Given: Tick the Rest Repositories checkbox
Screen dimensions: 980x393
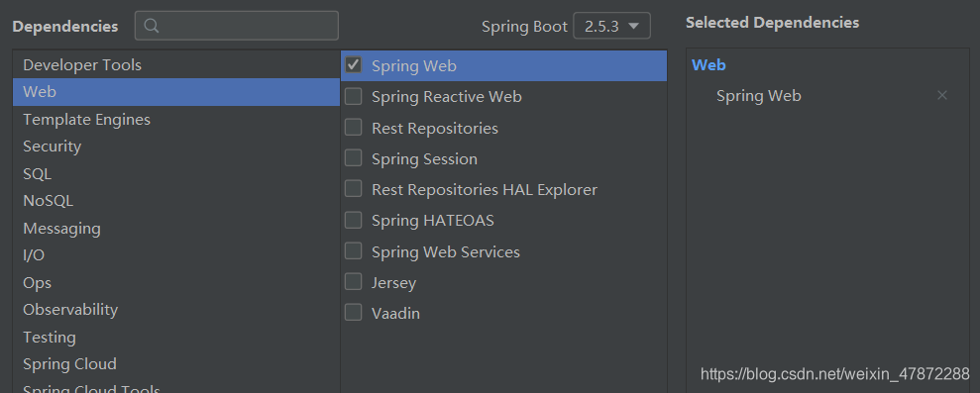Looking at the screenshot, I should pos(353,128).
